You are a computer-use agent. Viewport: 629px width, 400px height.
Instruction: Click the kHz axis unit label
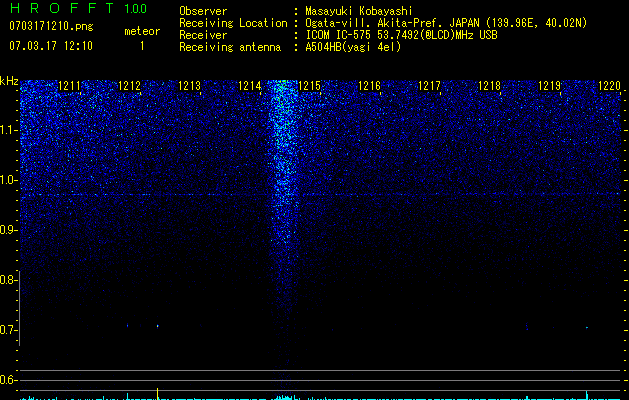click(x=9, y=81)
